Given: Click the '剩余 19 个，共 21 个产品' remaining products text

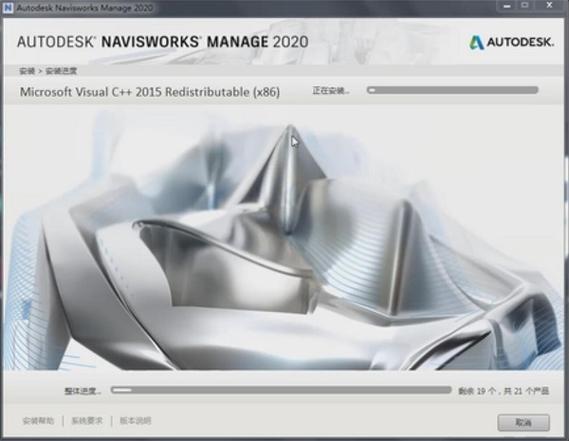Looking at the screenshot, I should 503,391.
